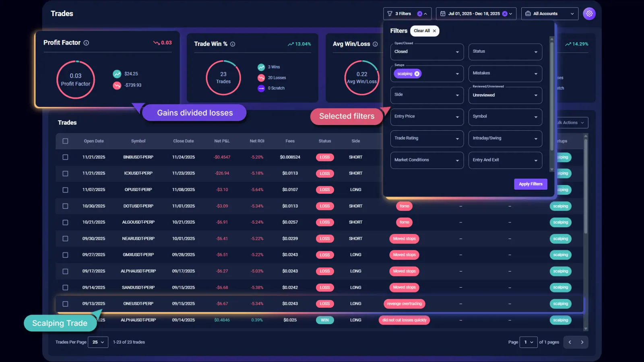
Task: Select the ICXUSDT-PERP trade checkbox
Action: pos(65,173)
